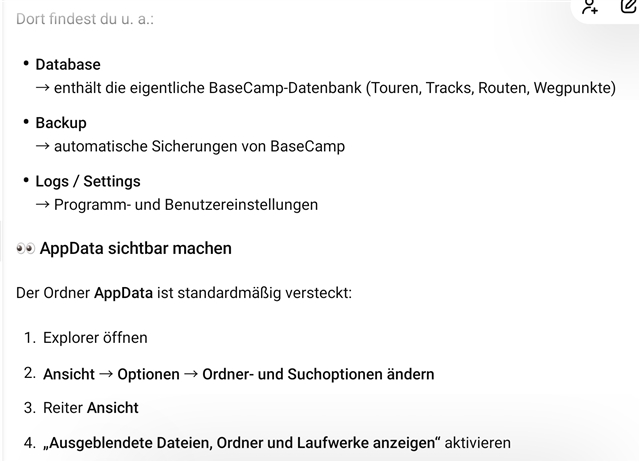The width and height of the screenshot is (640, 462).
Task: Click bold 'Ansicht' in step 3
Action: pyautogui.click(x=113, y=407)
